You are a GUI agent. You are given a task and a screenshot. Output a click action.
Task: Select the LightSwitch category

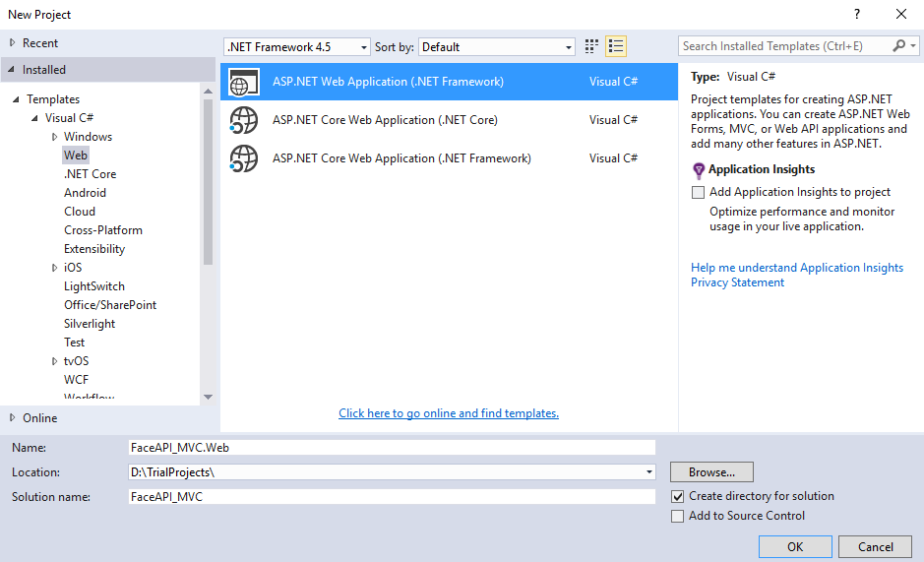tap(94, 286)
